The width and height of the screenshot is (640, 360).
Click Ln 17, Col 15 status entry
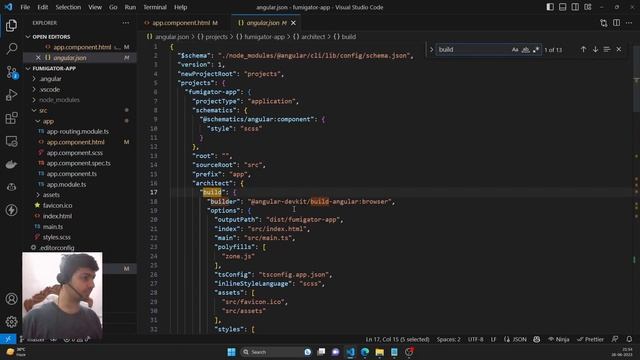coord(397,339)
